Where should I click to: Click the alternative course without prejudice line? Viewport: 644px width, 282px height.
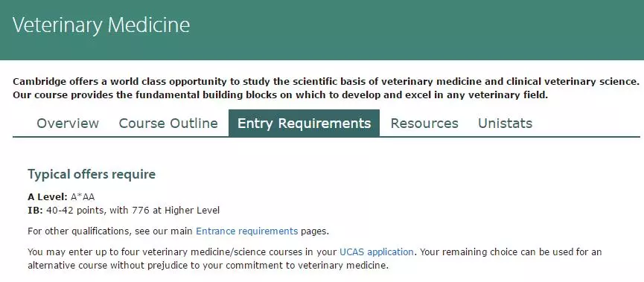click(x=208, y=265)
